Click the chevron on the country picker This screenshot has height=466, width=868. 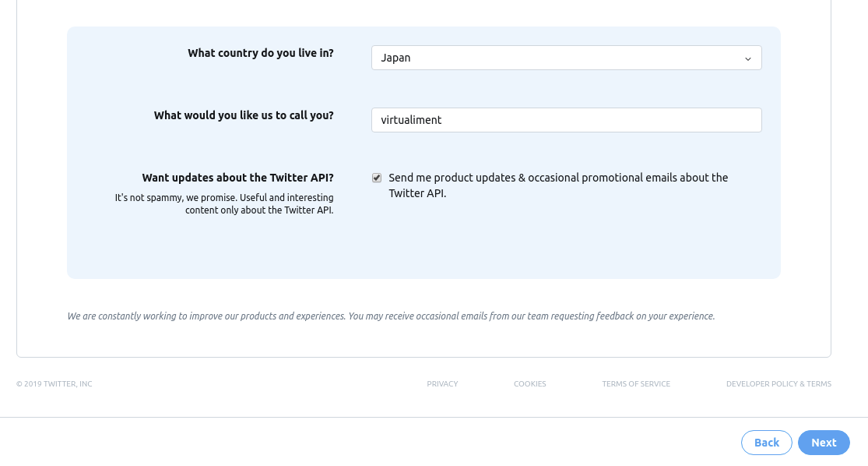(748, 57)
